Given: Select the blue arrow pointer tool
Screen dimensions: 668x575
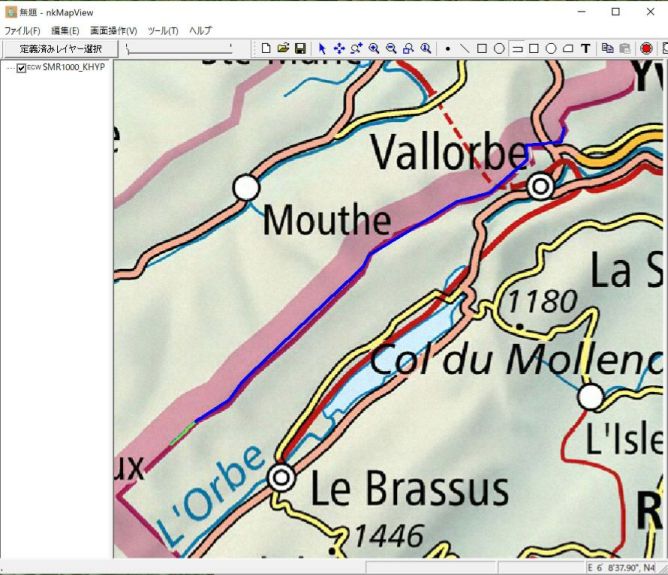Looking at the screenshot, I should click(x=322, y=48).
